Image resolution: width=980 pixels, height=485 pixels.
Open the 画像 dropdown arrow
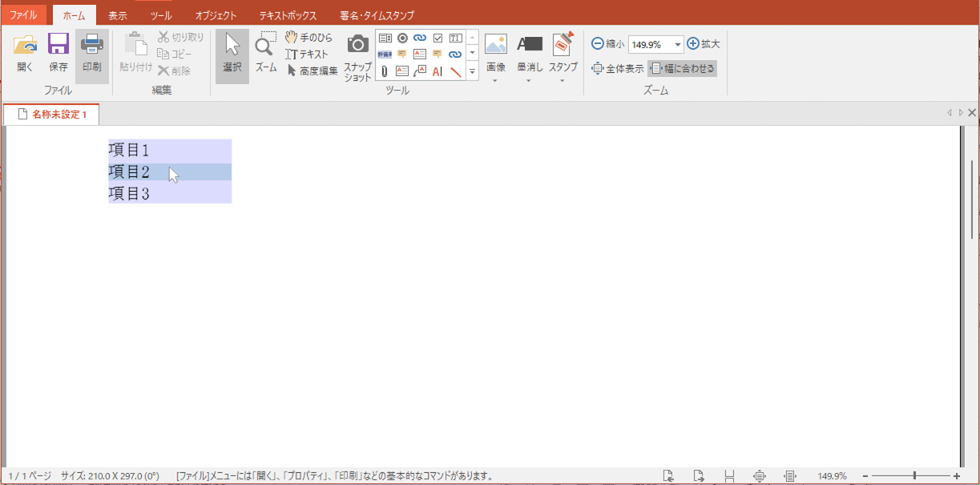coord(496,80)
